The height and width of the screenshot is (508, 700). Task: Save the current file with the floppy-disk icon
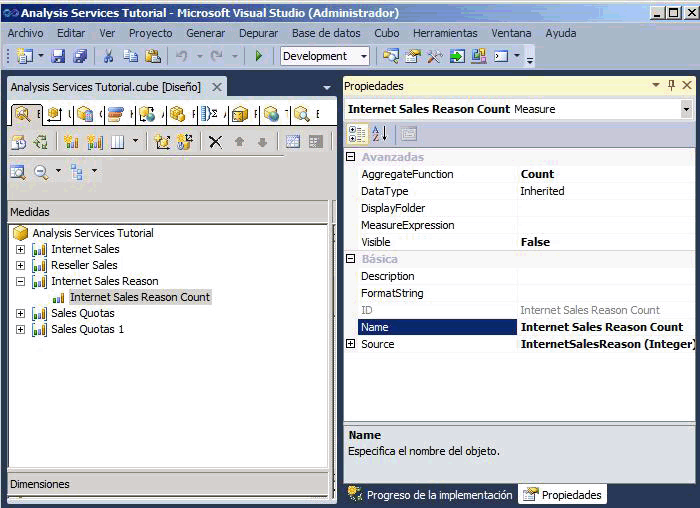[58, 56]
